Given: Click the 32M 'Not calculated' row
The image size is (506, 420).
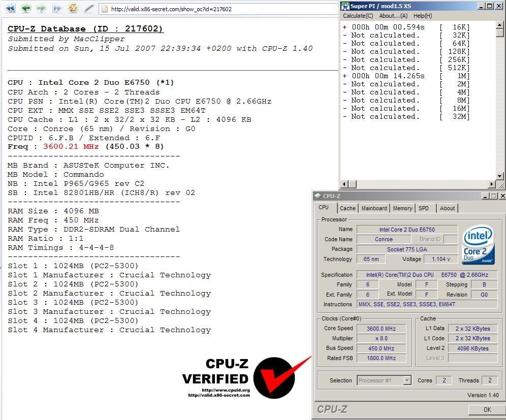Looking at the screenshot, I should click(x=406, y=116).
